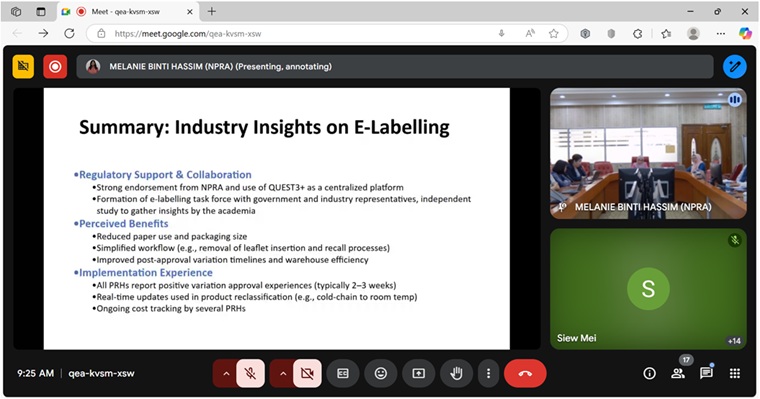Unmute the microphone
760x399 pixels.
tap(250, 373)
